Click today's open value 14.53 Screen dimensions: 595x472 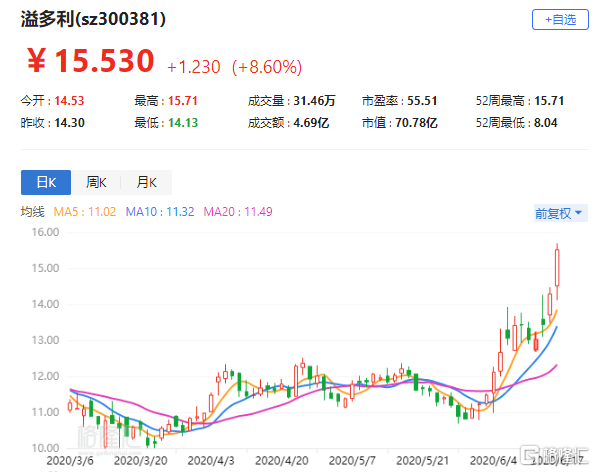pyautogui.click(x=69, y=101)
